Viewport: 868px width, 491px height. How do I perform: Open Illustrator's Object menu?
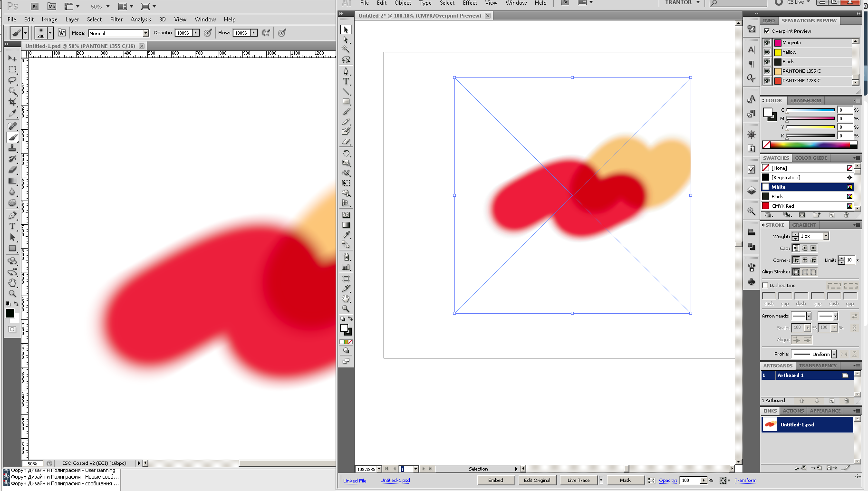point(403,3)
